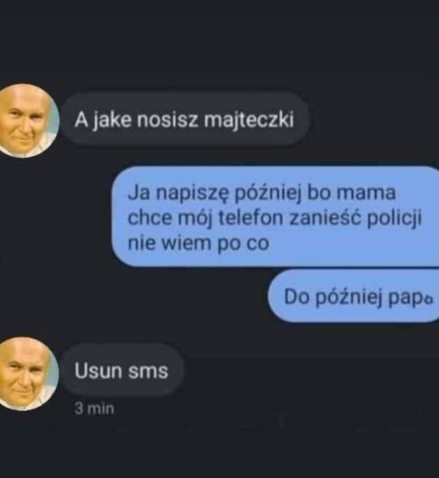Click the line 'nie wiem po co'
This screenshot has width=439, height=478.
pos(198,243)
